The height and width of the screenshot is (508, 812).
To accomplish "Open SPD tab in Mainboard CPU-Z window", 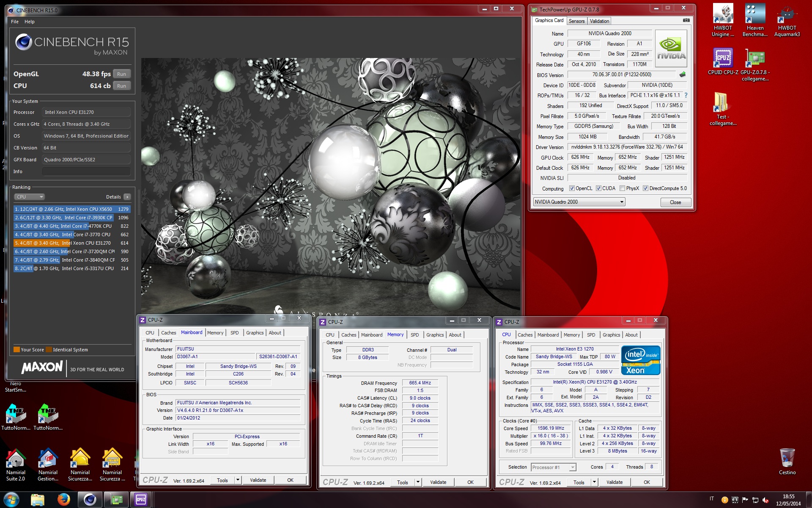I will (234, 333).
